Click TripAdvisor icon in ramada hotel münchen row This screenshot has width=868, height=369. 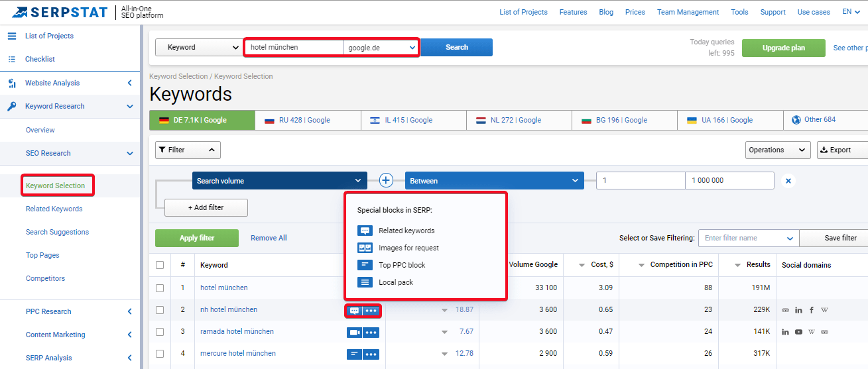(x=825, y=332)
